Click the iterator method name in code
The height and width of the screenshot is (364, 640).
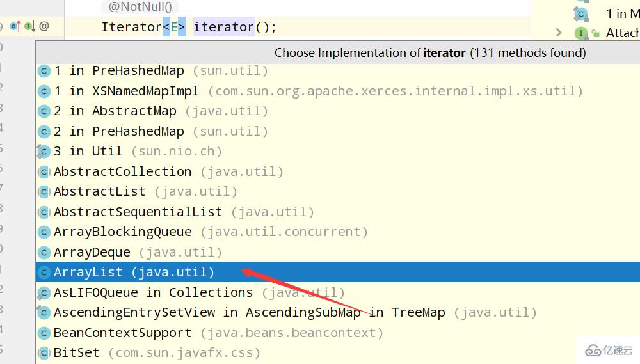coord(223,27)
